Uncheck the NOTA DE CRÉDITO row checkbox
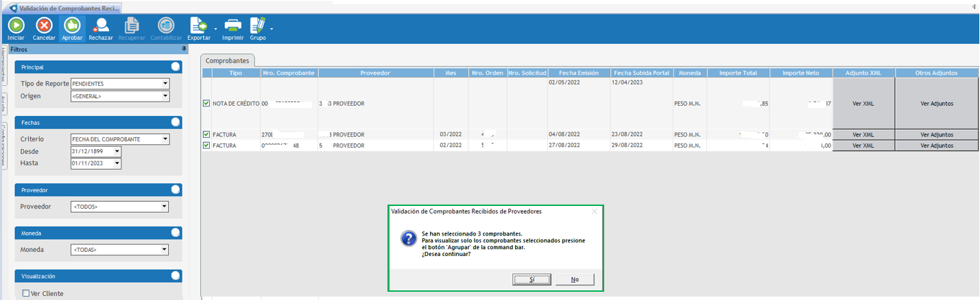 206,104
